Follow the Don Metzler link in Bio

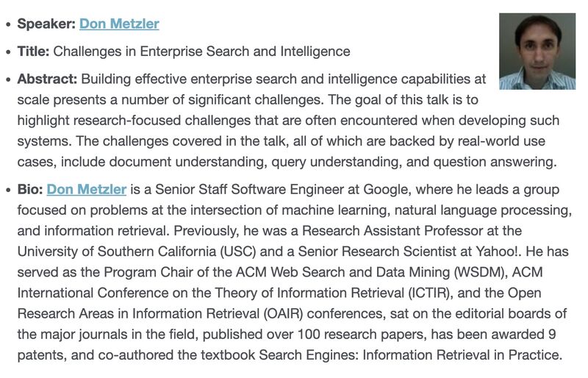pos(87,190)
